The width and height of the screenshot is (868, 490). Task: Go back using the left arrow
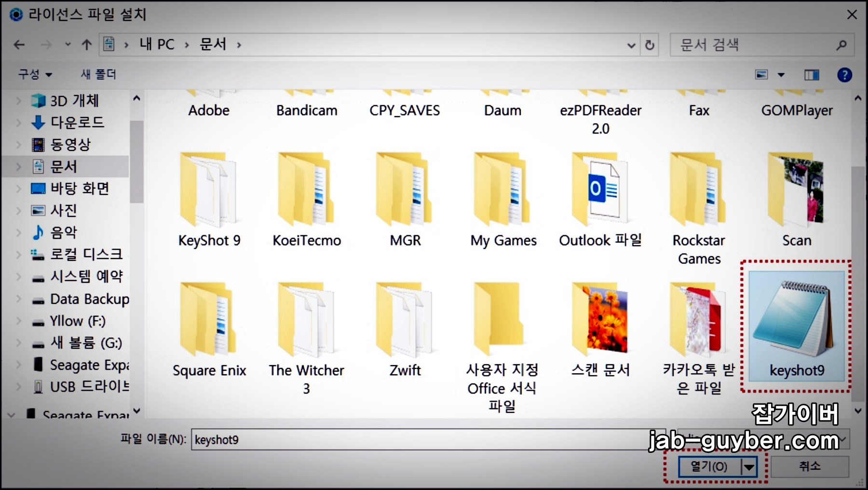coord(19,45)
